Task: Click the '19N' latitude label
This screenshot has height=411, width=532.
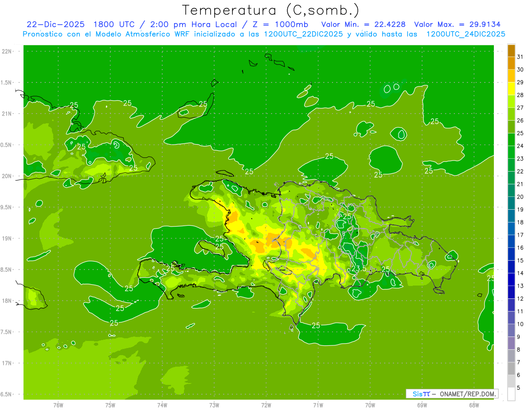Action: pyautogui.click(x=7, y=239)
